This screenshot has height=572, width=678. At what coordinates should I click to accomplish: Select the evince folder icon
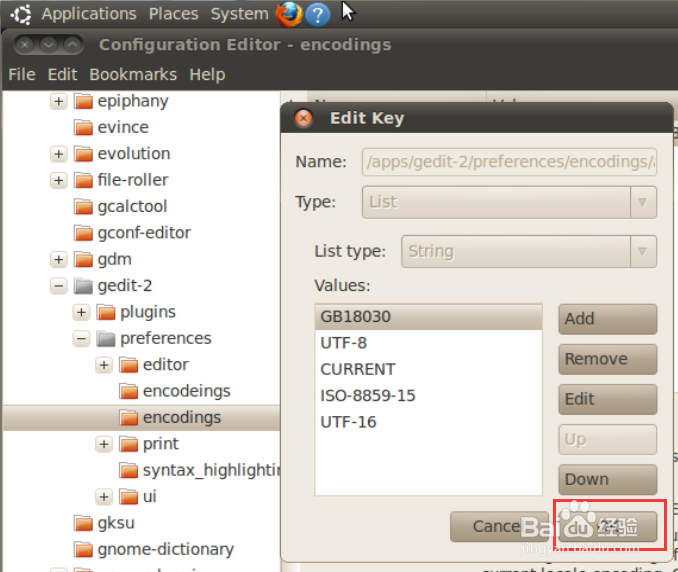pos(83,128)
